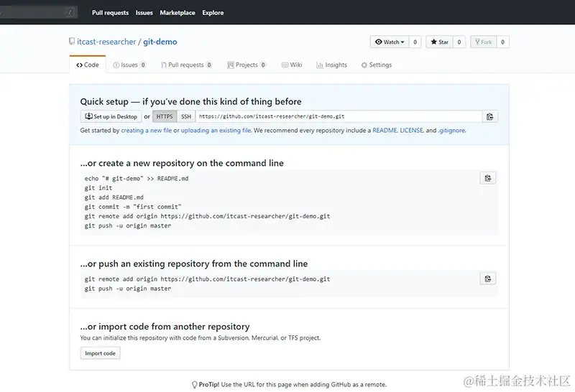575x392 pixels.
Task: Select the HTTPS protocol option
Action: pyautogui.click(x=165, y=117)
